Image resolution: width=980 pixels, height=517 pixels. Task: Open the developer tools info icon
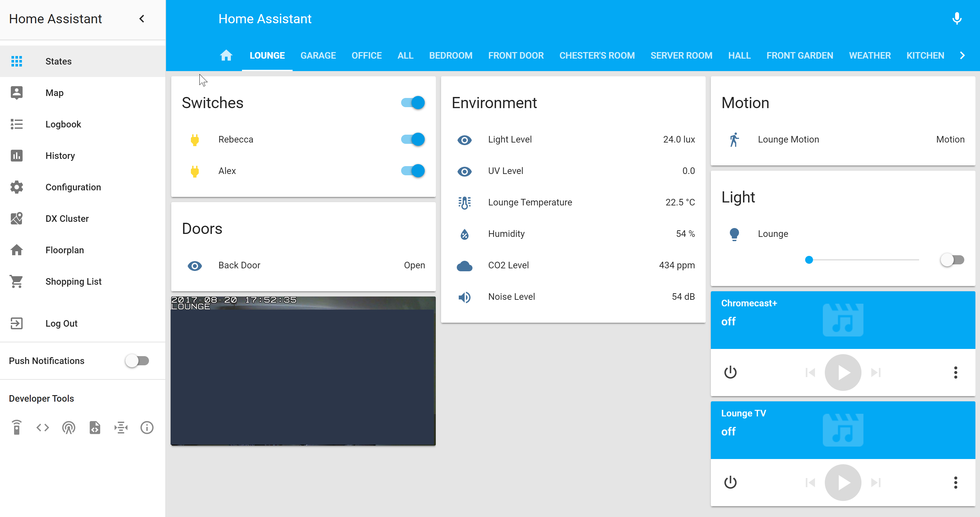click(147, 428)
